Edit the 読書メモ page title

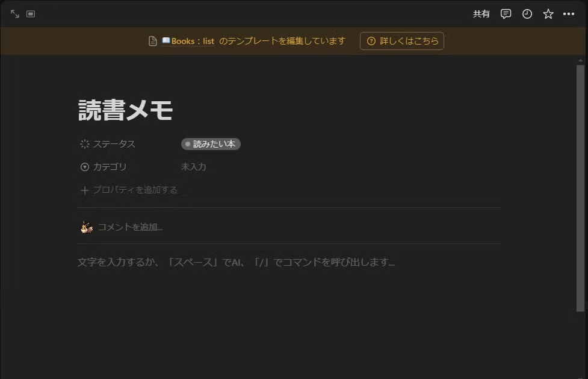126,110
